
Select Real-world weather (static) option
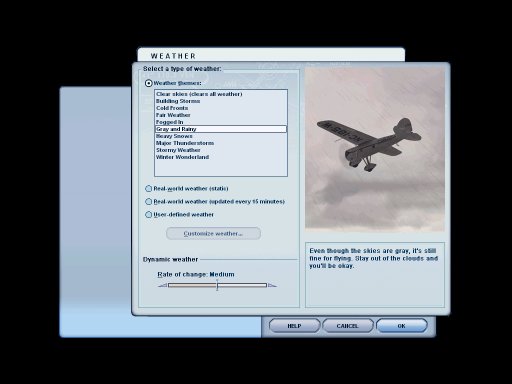(149, 189)
